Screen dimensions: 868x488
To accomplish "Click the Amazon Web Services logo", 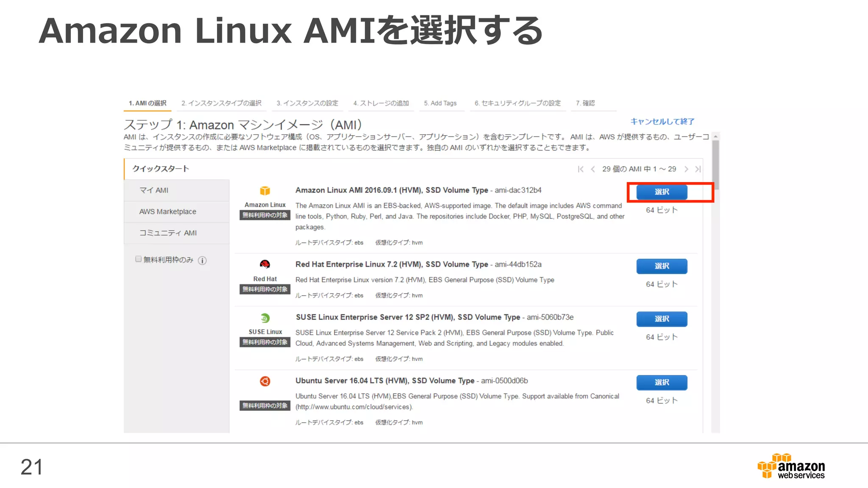I will (791, 466).
